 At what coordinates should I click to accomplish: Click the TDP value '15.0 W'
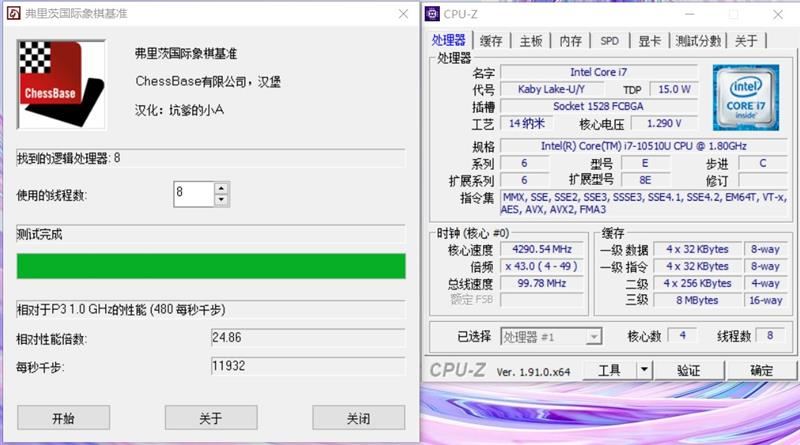[x=674, y=89]
